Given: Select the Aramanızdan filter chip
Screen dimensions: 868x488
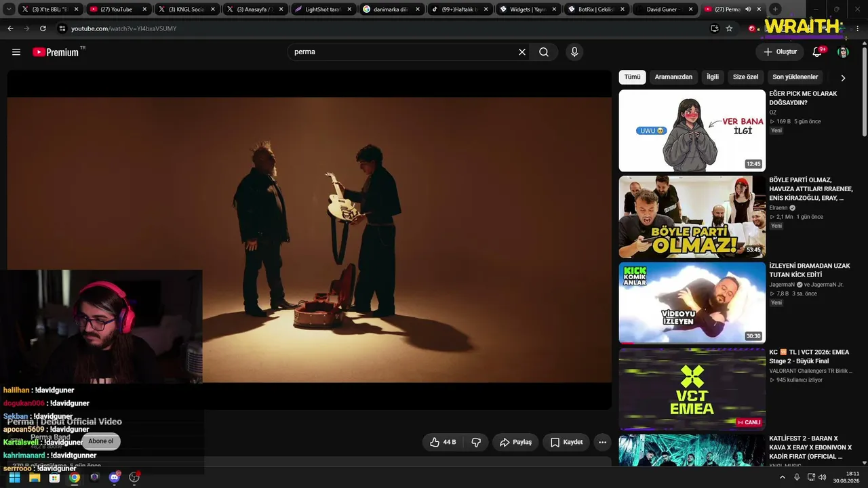Looking at the screenshot, I should (673, 77).
